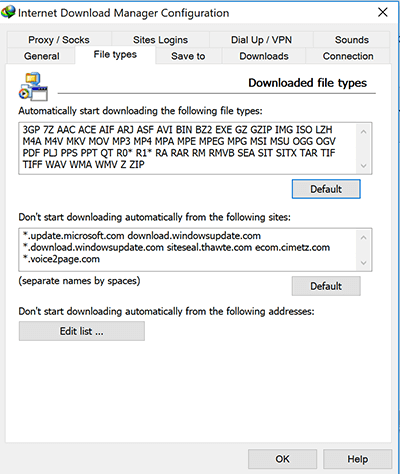
Task: Reset excluded sites with Default button
Action: pos(326,286)
